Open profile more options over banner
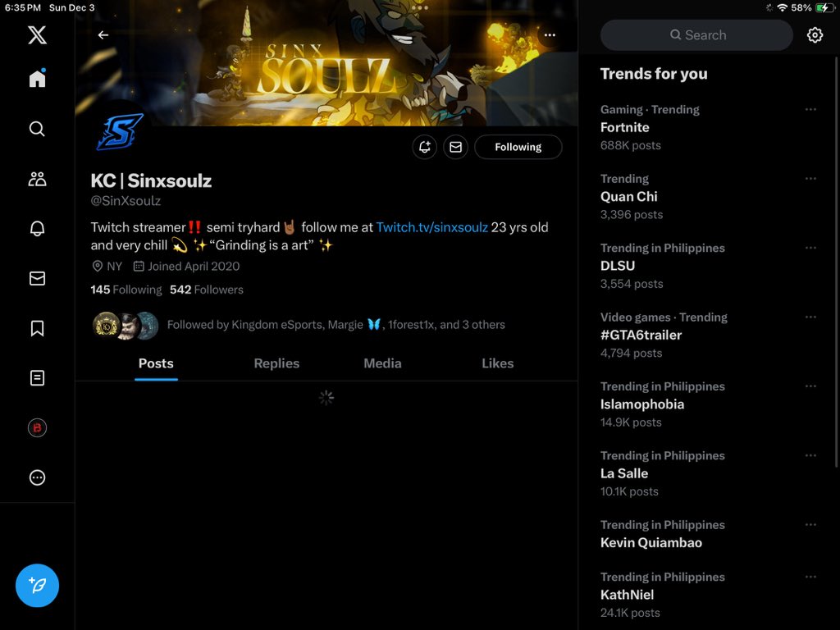 click(550, 35)
